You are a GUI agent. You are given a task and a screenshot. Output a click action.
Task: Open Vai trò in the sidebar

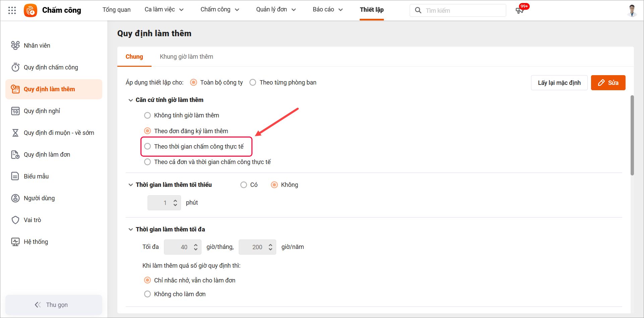(54, 220)
